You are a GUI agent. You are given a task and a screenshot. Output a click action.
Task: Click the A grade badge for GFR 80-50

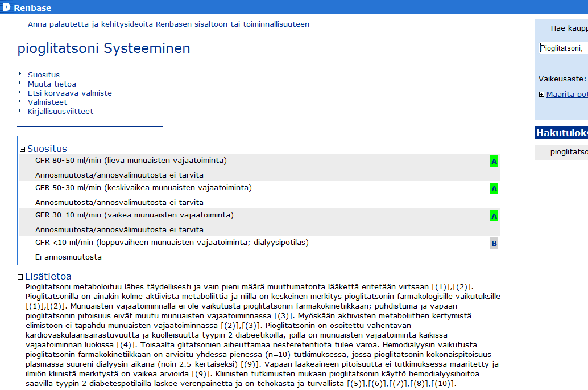click(x=494, y=161)
